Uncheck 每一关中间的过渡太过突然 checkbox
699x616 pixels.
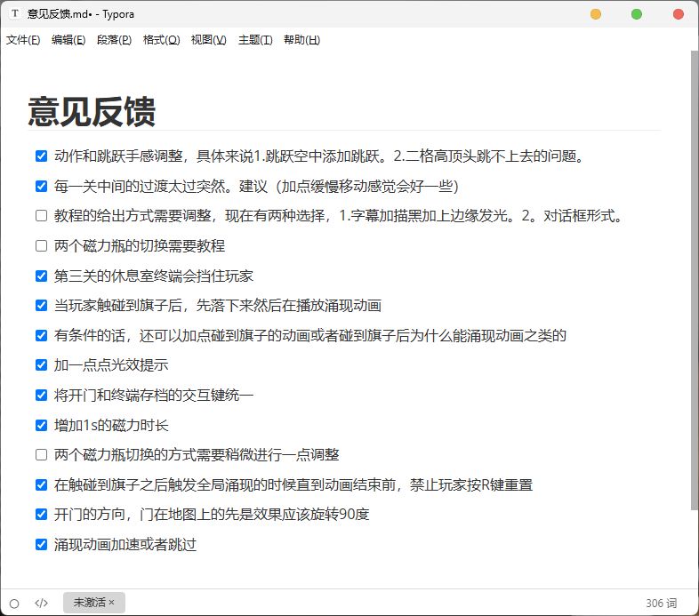[42, 186]
